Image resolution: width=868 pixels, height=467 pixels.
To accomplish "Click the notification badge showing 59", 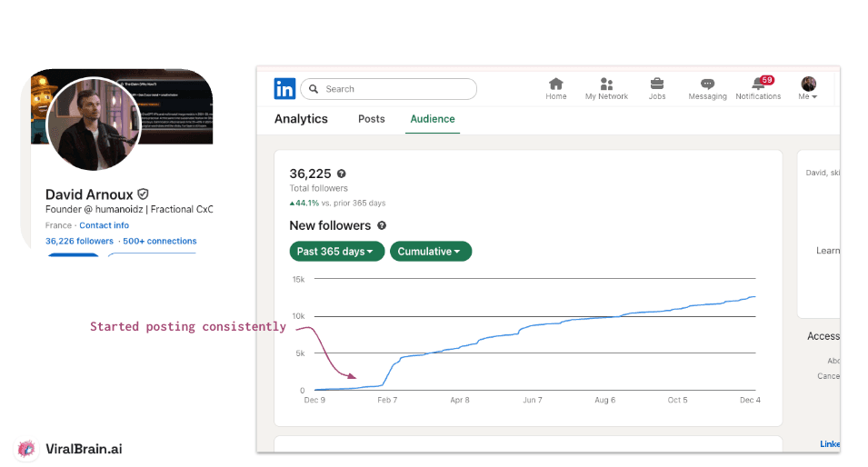I will click(x=767, y=80).
